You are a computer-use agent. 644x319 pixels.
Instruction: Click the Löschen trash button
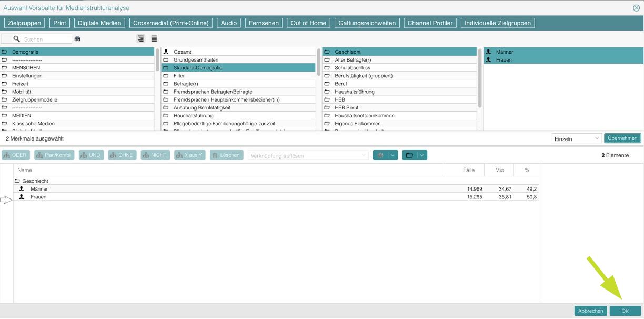227,155
